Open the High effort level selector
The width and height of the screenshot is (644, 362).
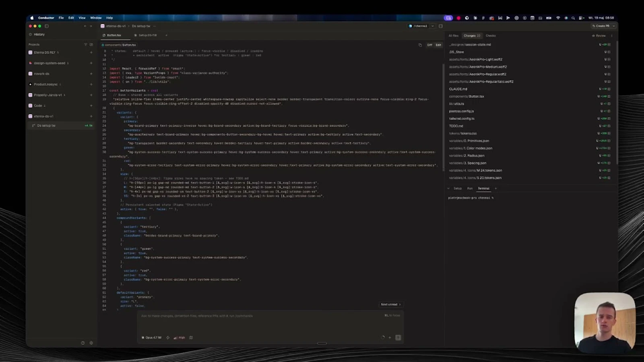[179, 338]
